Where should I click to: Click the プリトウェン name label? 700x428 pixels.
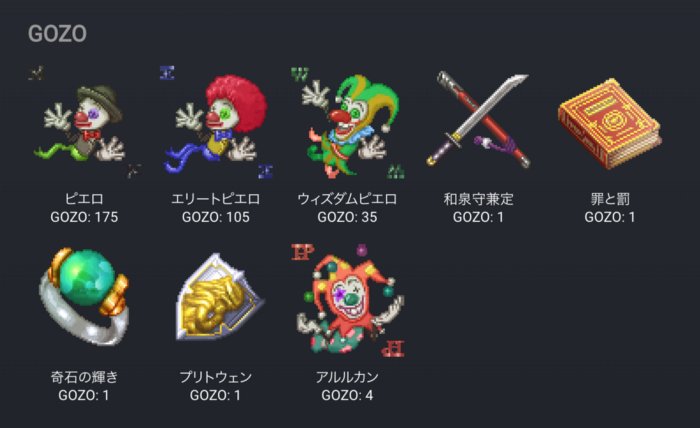tap(216, 377)
